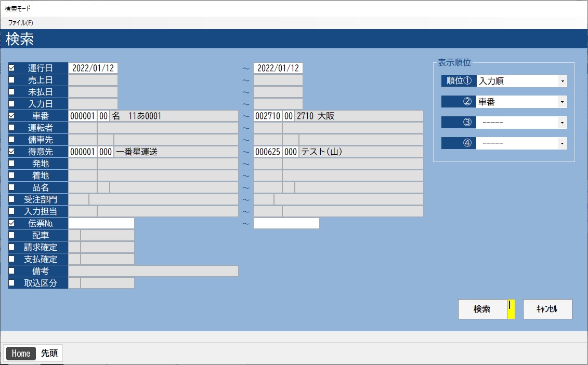Enable the 売上日 checkbox
The image size is (588, 365).
click(11, 80)
